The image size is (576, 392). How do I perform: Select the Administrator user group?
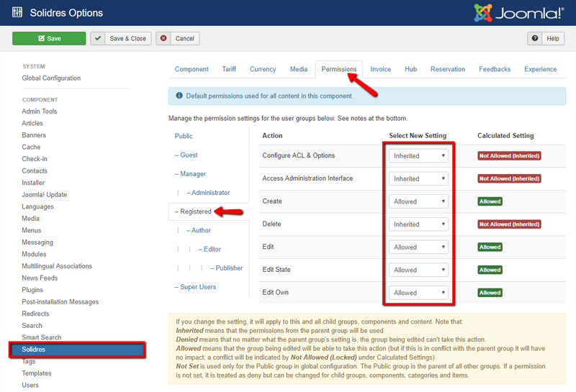pos(208,192)
